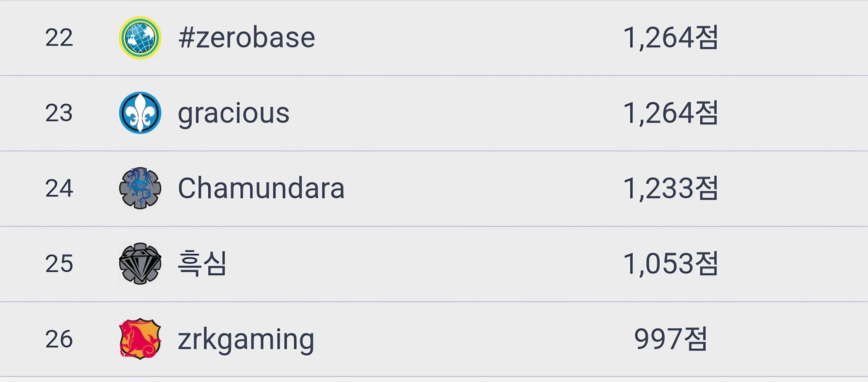Click the 997점 score of zrkgaming
868x382 pixels.
point(670,339)
